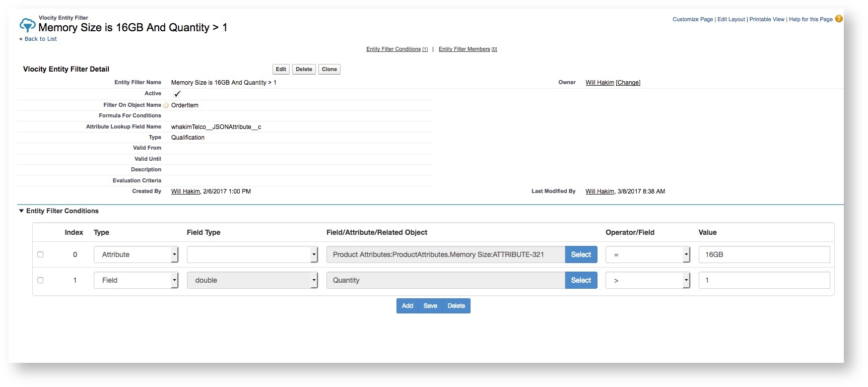The image size is (868, 387).
Task: Open the Edit Layout link
Action: tap(731, 19)
